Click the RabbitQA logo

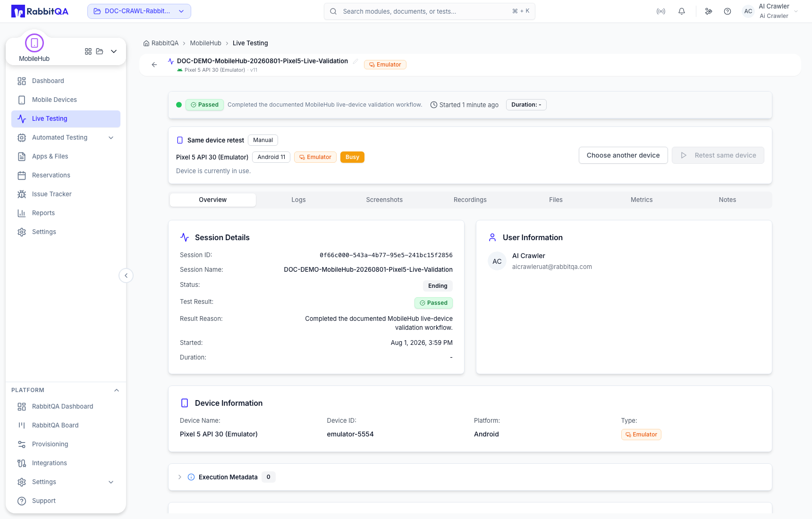pyautogui.click(x=40, y=11)
